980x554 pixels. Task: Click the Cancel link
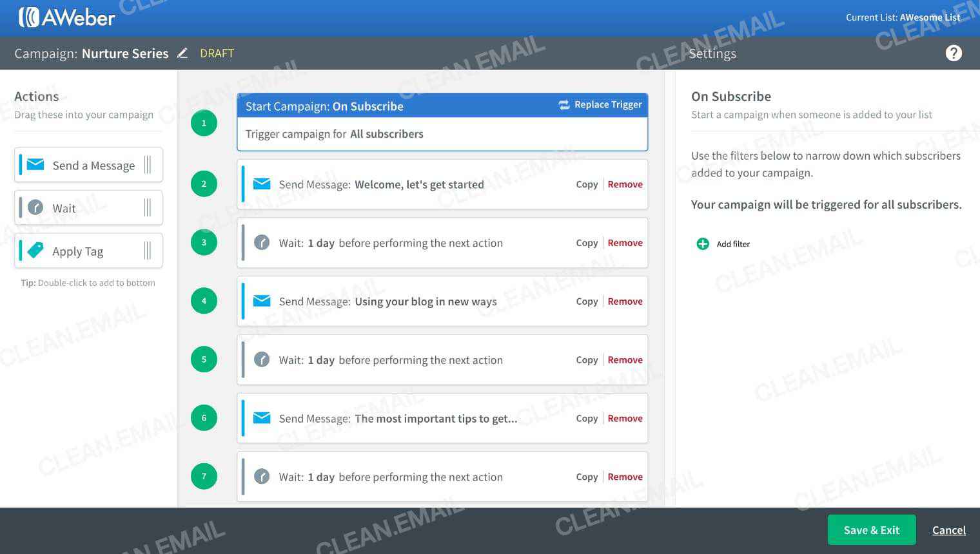click(x=948, y=530)
